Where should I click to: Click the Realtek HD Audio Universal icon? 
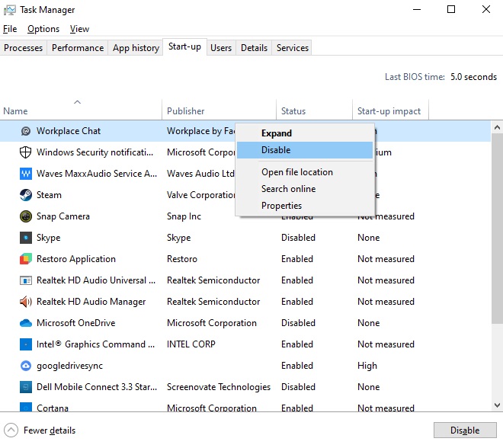[x=26, y=280]
